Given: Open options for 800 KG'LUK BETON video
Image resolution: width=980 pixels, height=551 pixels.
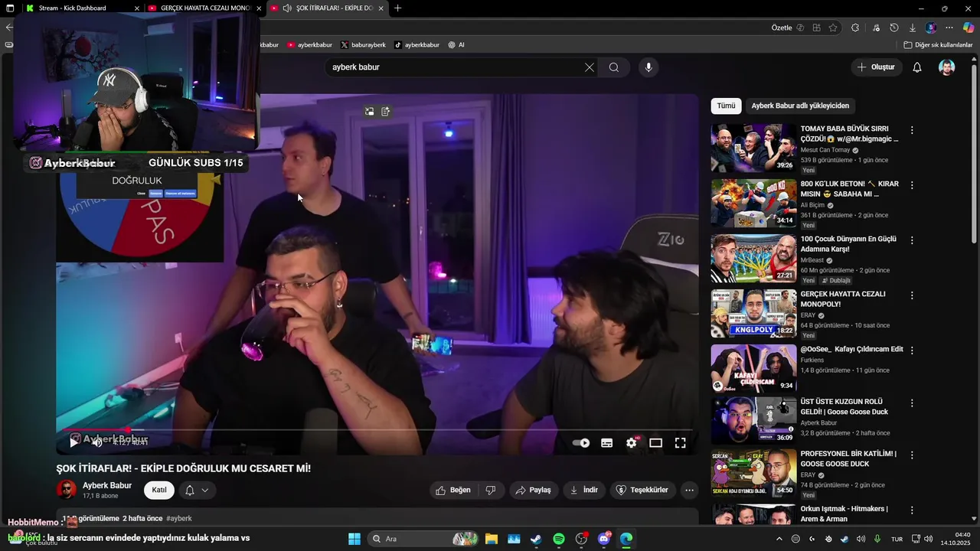Looking at the screenshot, I should click(912, 185).
